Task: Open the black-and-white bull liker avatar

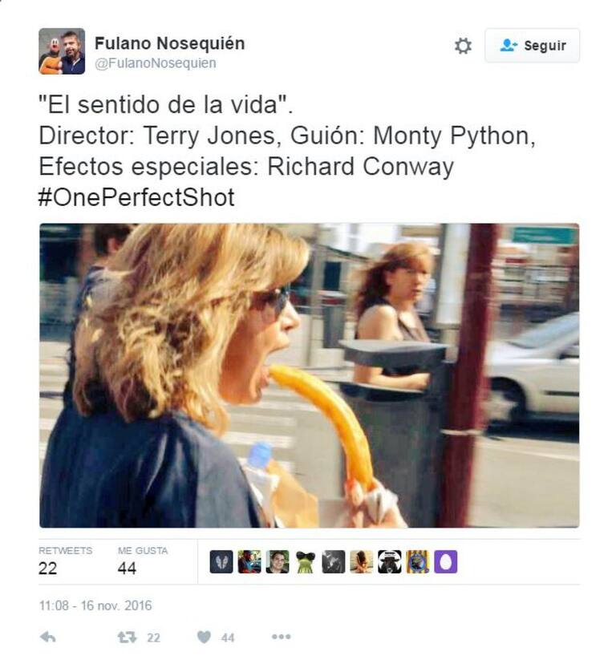Action: coord(390,561)
